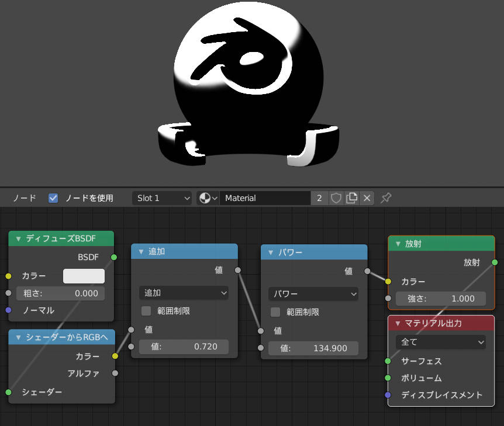Click the 値 134.900 field in パワー node

coord(313,348)
